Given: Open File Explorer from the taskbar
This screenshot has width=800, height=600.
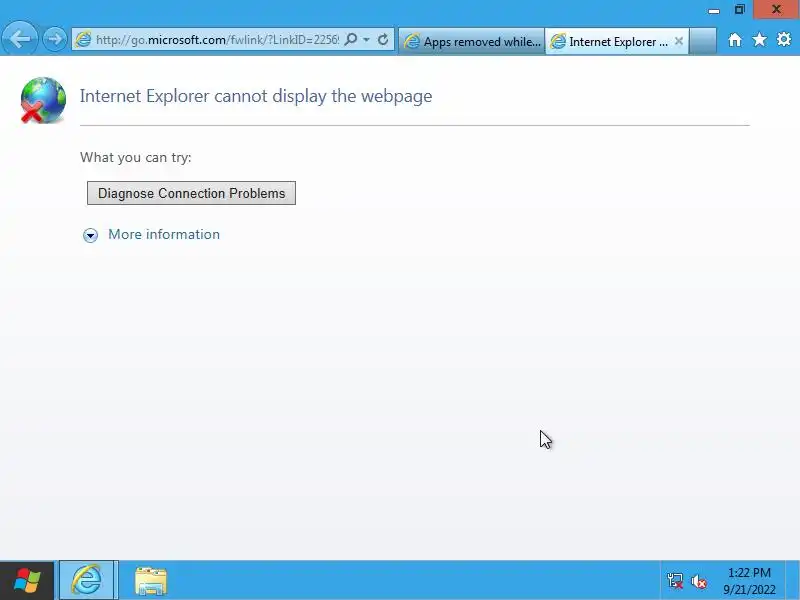Looking at the screenshot, I should 151,581.
